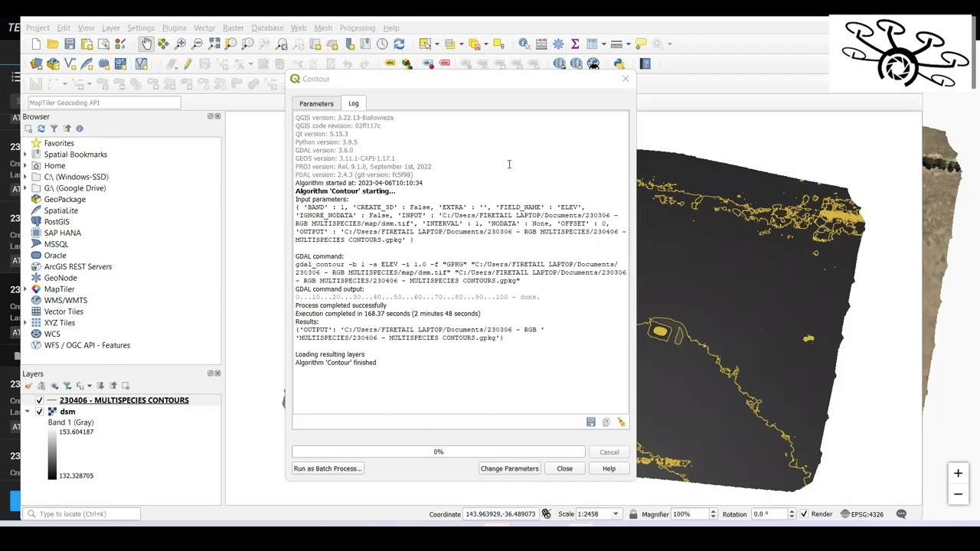Screen dimensions: 980x551
Task: Click the Help button in Contour dialog
Action: click(x=609, y=468)
